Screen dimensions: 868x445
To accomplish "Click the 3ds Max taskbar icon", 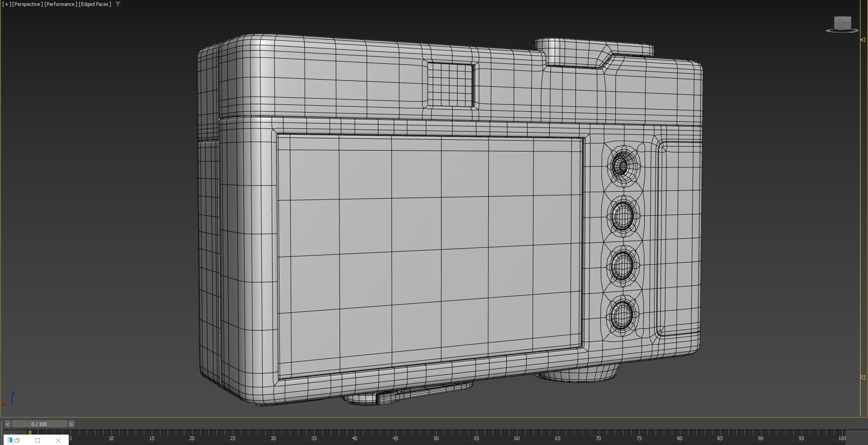I will tap(11, 441).
